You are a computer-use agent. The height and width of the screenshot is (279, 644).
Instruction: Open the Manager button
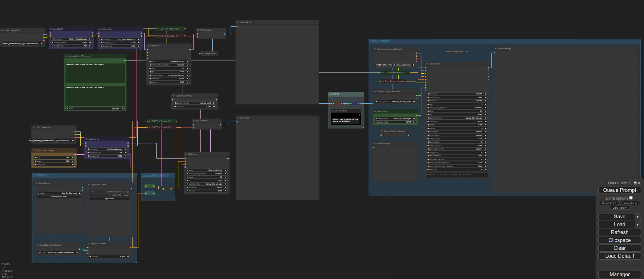click(x=619, y=274)
